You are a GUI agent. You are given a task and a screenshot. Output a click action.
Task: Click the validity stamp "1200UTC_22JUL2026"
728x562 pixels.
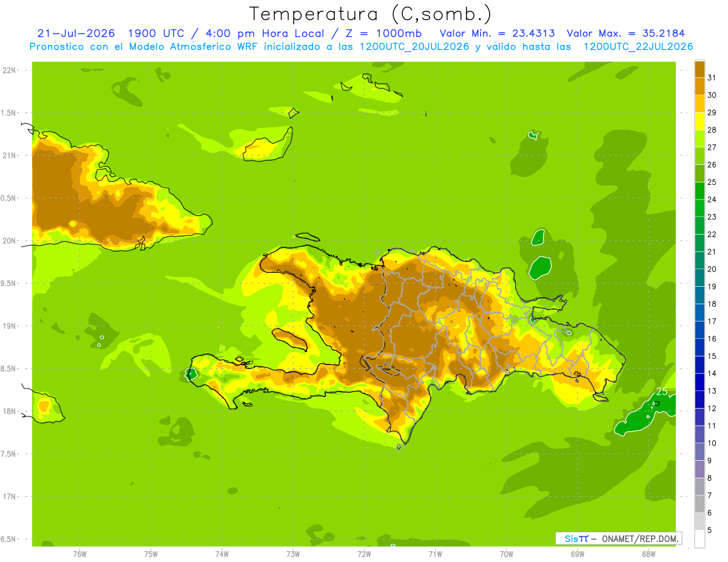click(638, 47)
